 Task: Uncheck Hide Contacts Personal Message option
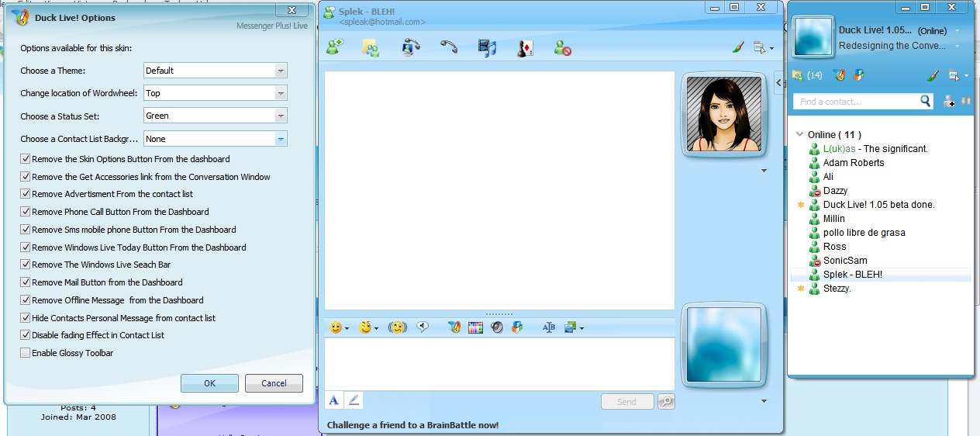click(x=26, y=318)
